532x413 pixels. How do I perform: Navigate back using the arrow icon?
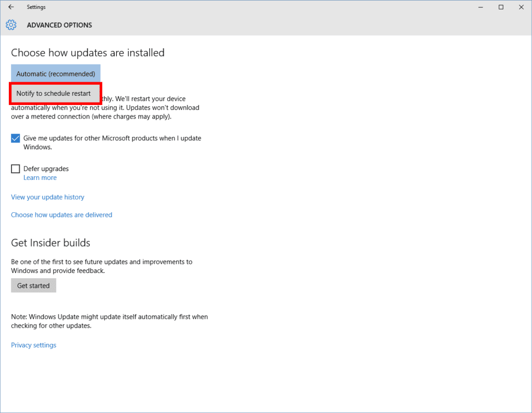pyautogui.click(x=10, y=7)
